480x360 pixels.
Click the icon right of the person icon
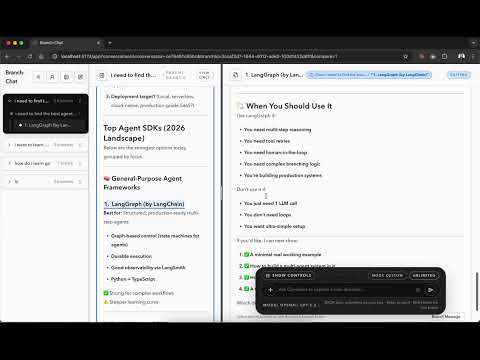tap(66, 77)
